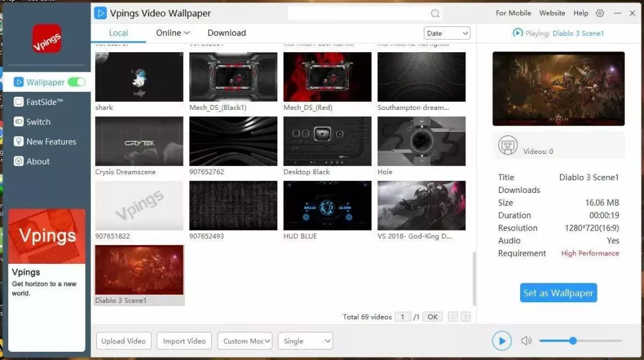Open the Date sort dropdown
Screen dimensions: 644x360
(x=447, y=33)
